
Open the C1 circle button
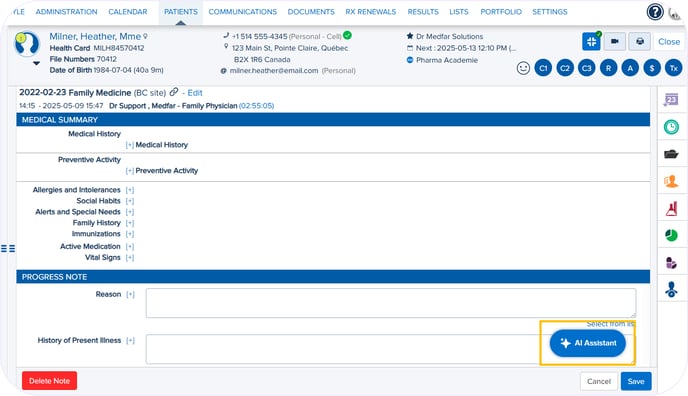(x=543, y=68)
